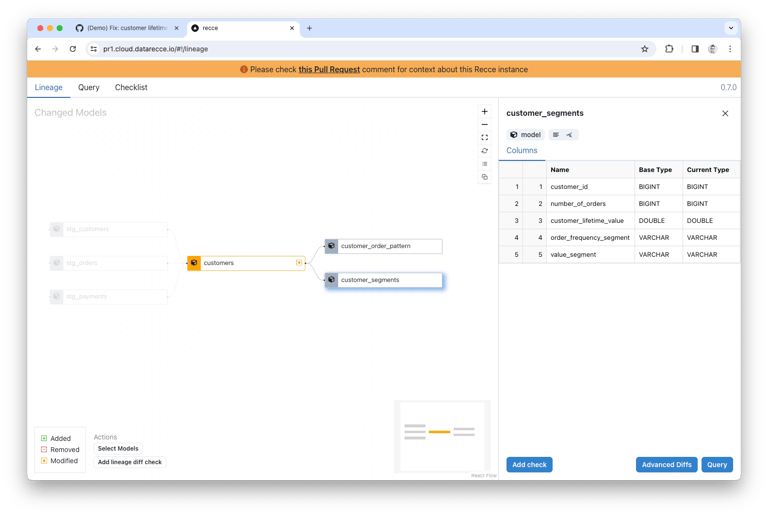Select the stg_orders node

tap(109, 263)
